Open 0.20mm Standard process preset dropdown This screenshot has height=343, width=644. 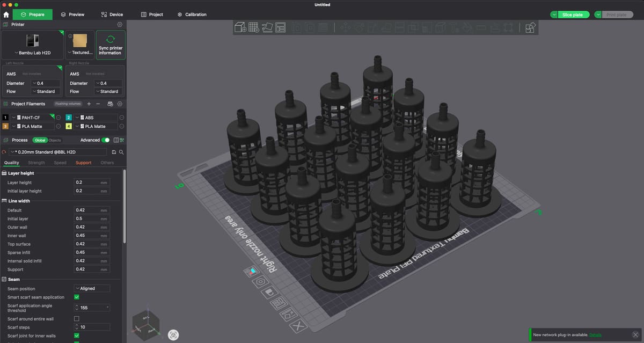(59, 152)
